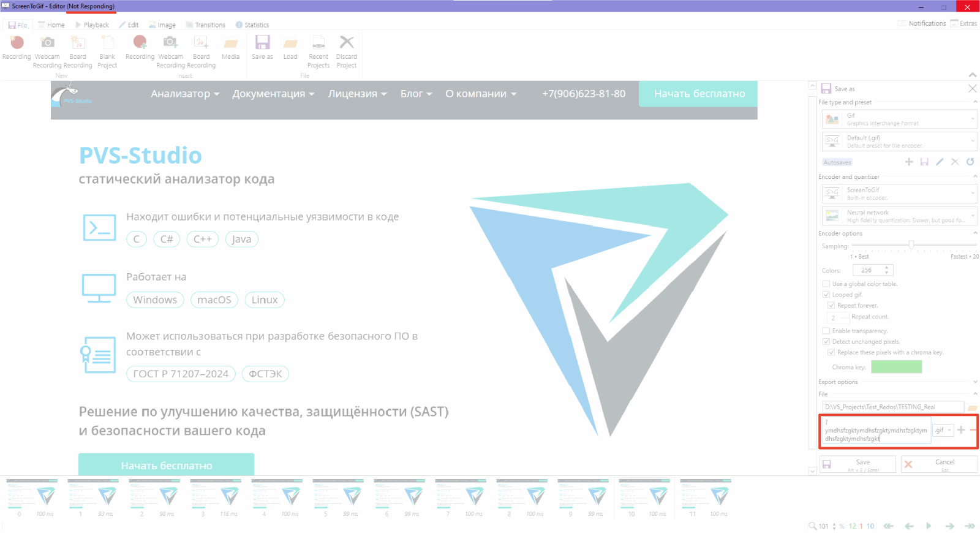Open the Neural network quantizer dropdown

899,216
